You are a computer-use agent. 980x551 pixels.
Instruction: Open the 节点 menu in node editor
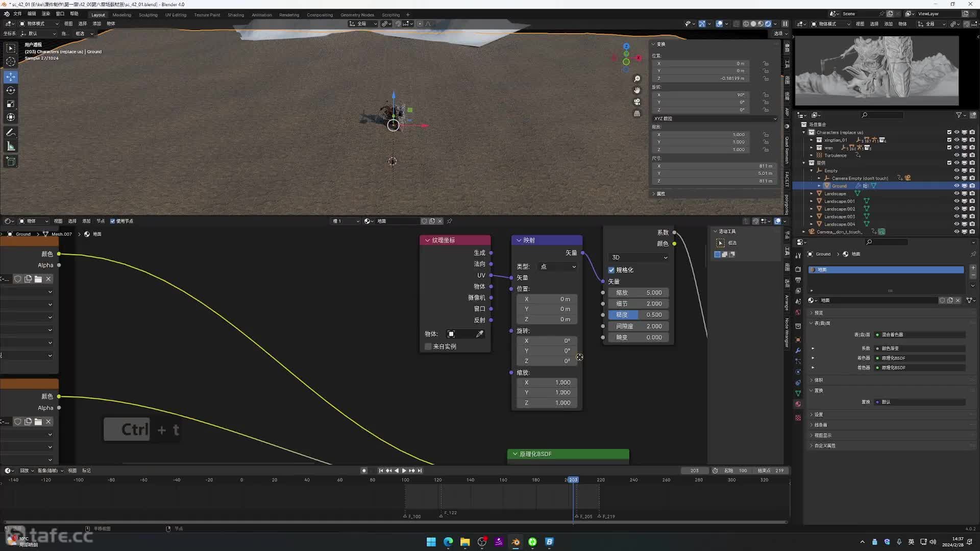(x=101, y=221)
